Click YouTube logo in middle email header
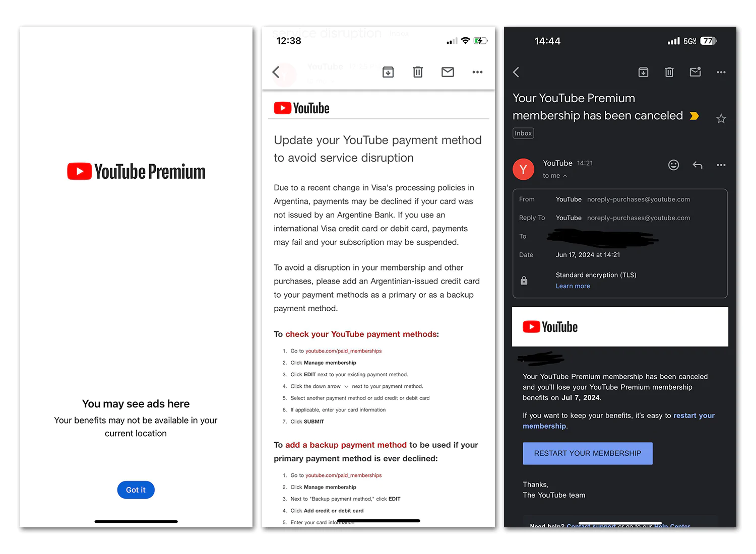The height and width of the screenshot is (554, 756). (301, 108)
